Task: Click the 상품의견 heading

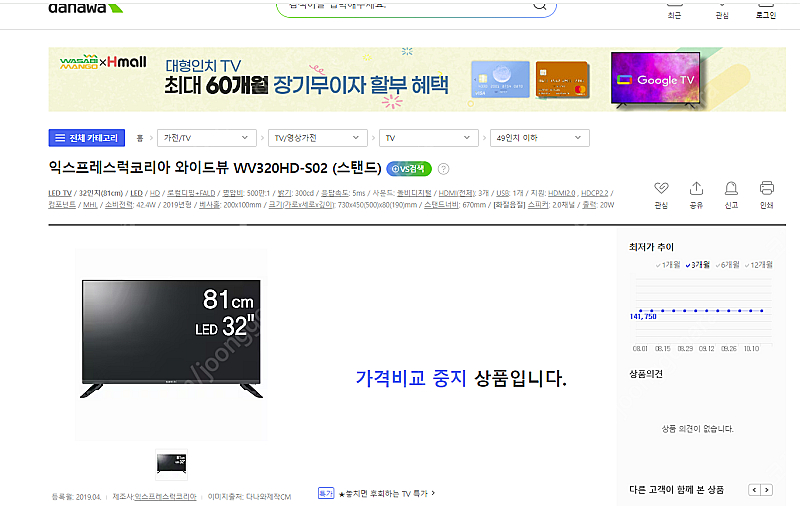Action: (645, 374)
